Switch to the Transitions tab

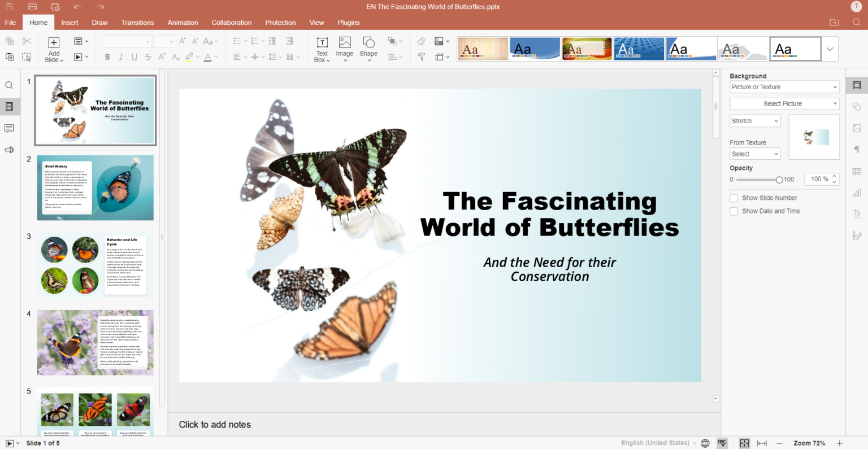pyautogui.click(x=137, y=23)
